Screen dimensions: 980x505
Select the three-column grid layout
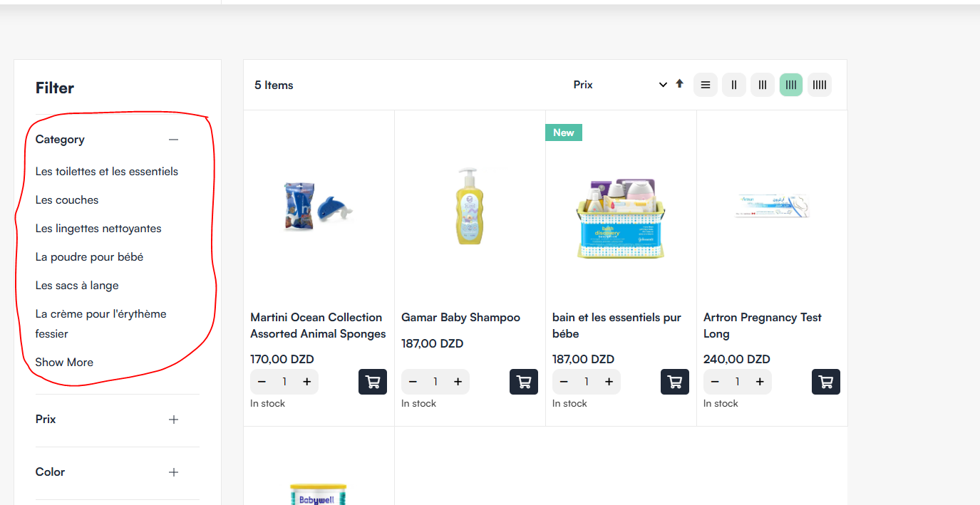click(x=762, y=84)
